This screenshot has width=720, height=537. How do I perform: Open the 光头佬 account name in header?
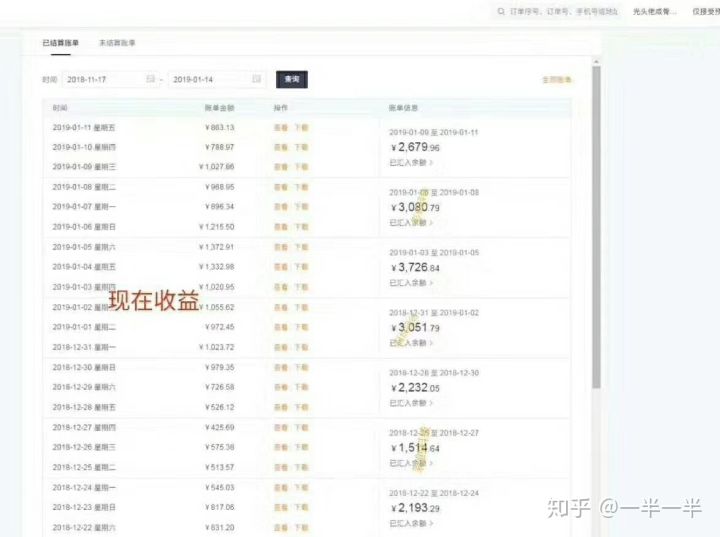[654, 11]
